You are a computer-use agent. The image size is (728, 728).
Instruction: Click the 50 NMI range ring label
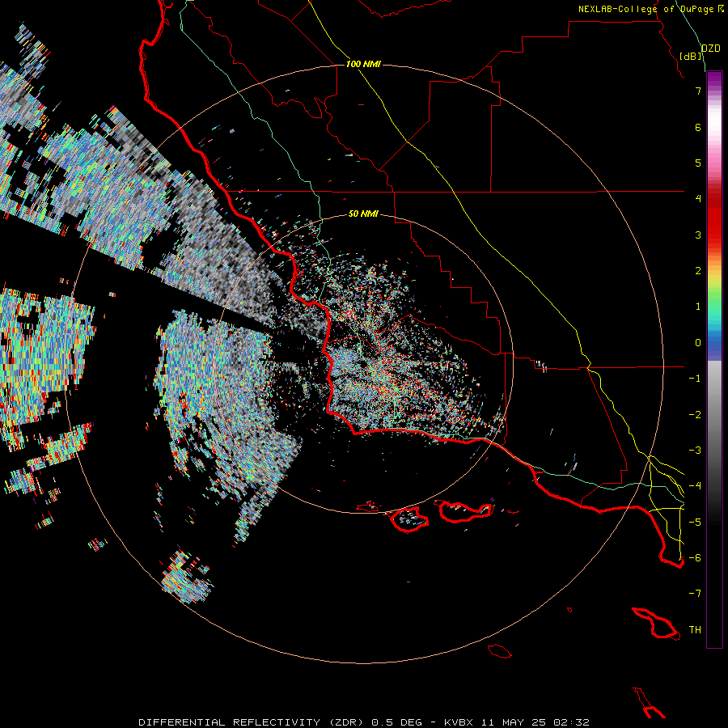point(363,214)
